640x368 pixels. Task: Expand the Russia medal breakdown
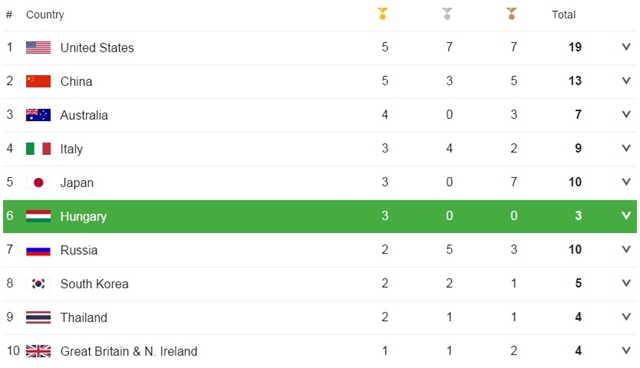(626, 249)
